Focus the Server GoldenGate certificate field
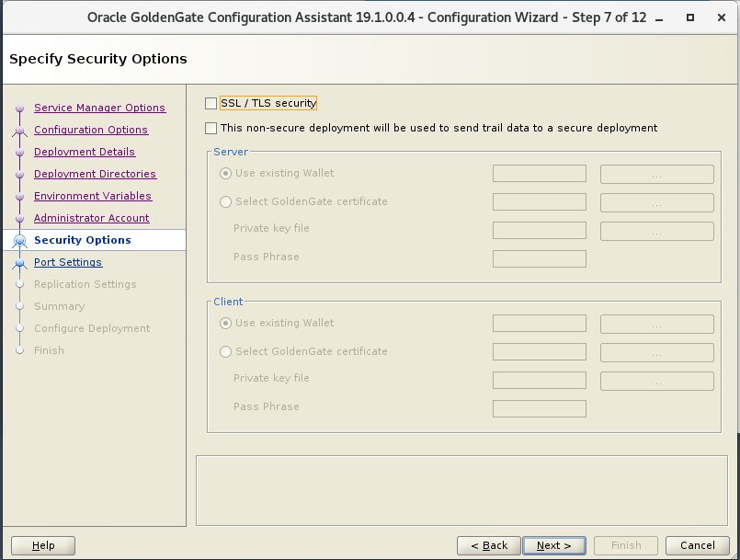 (x=540, y=202)
